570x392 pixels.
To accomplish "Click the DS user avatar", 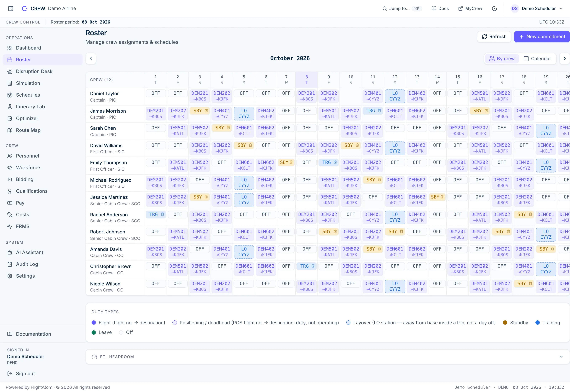I will click(515, 9).
